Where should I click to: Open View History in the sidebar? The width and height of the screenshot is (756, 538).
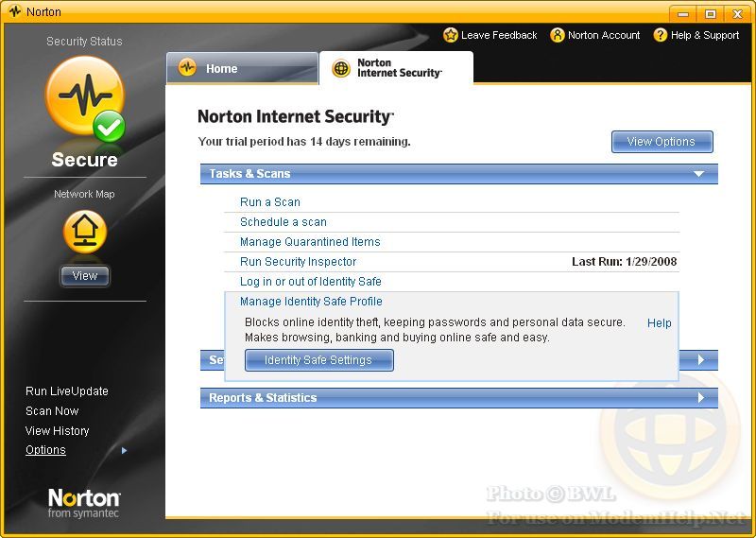[58, 431]
